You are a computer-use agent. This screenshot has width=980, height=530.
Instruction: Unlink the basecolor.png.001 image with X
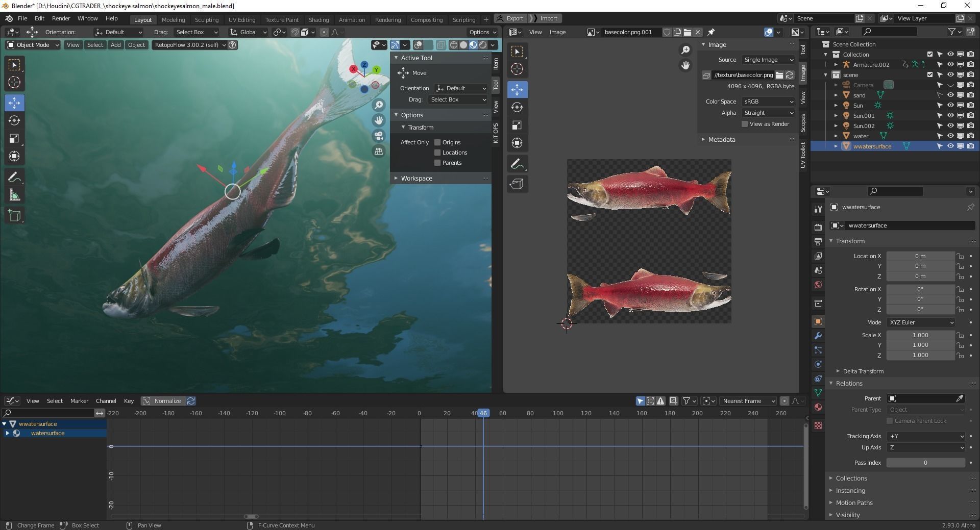click(x=698, y=32)
